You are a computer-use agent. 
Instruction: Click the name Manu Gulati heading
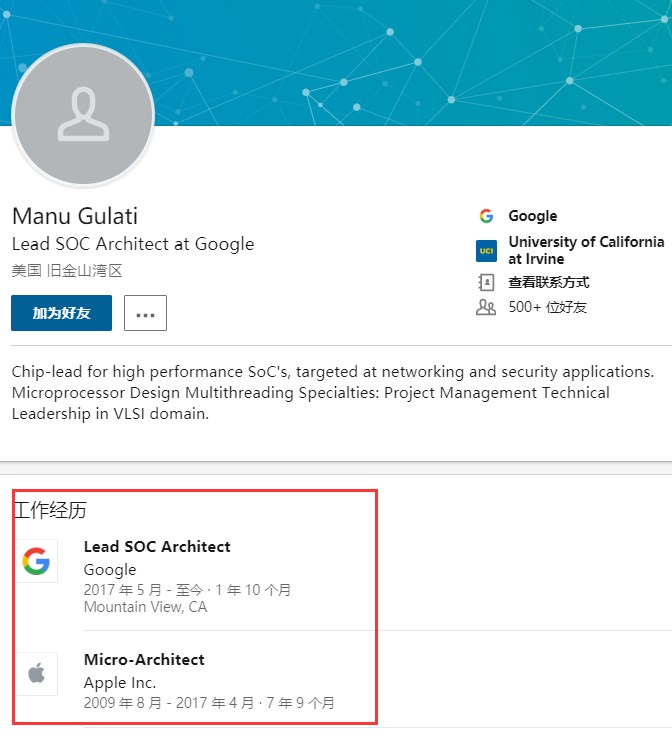tap(75, 216)
